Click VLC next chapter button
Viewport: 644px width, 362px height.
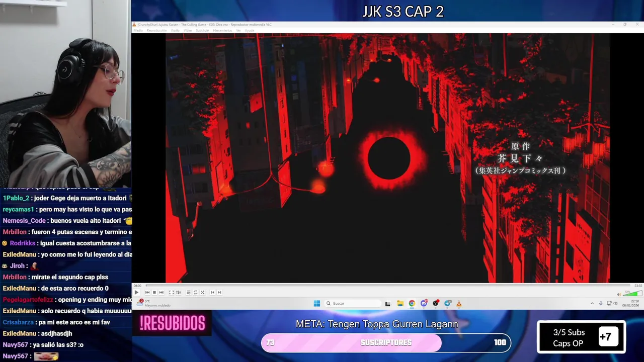click(x=219, y=292)
